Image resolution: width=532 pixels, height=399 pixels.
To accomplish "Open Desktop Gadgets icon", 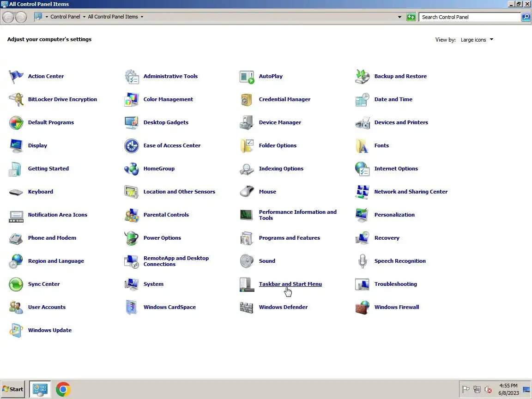I will [132, 122].
